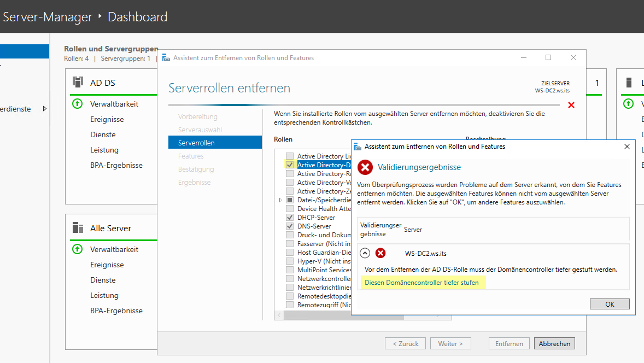
Task: Toggle the Active Directory Li role checkbox
Action: [x=290, y=156]
